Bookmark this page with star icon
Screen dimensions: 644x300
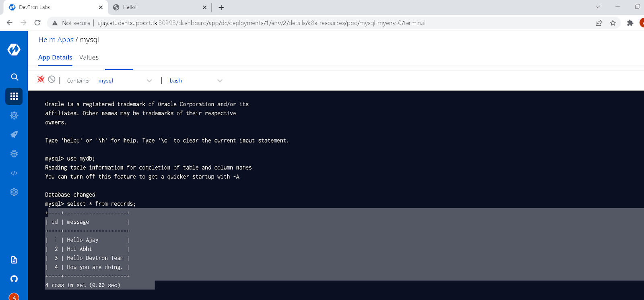click(x=613, y=23)
